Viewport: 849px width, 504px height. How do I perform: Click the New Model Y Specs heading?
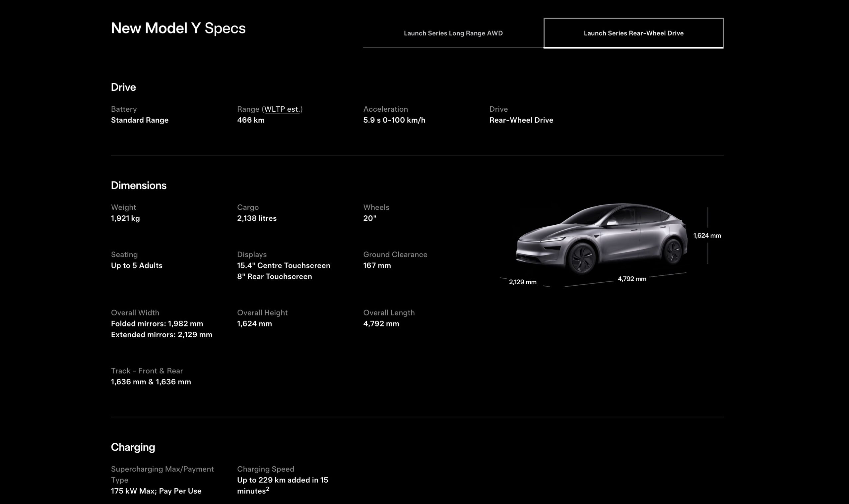point(178,28)
